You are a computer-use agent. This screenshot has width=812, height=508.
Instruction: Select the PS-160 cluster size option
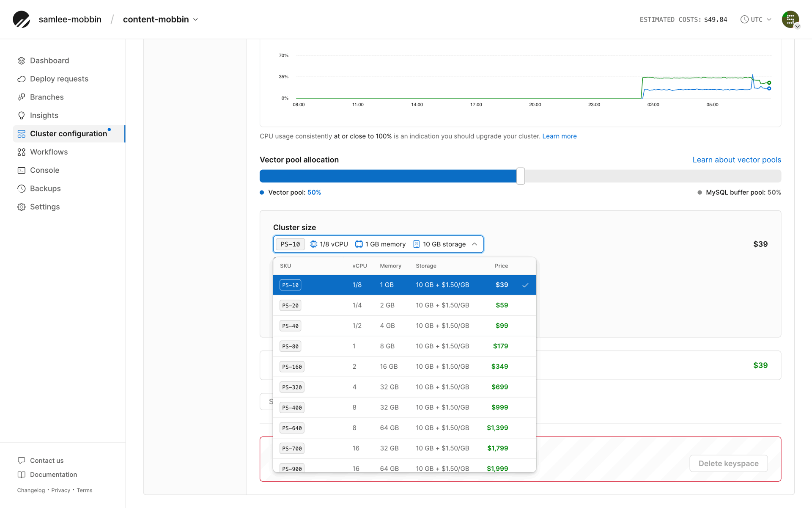404,367
